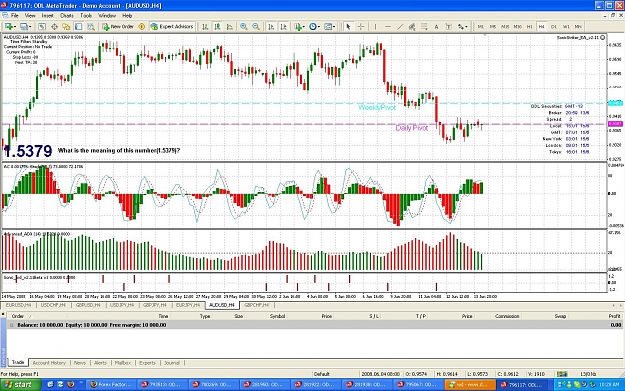Open the News terminal tab
Screen dimensions: 625x391
(80, 363)
